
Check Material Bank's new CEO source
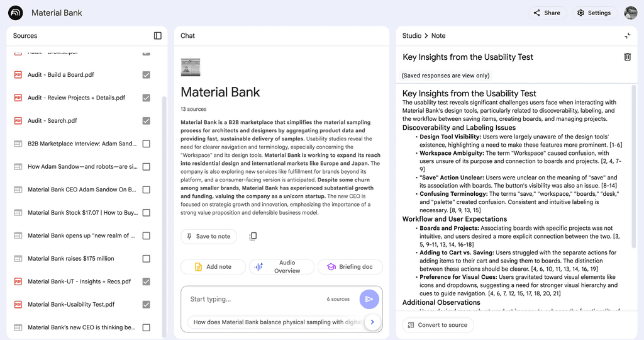coord(146,327)
